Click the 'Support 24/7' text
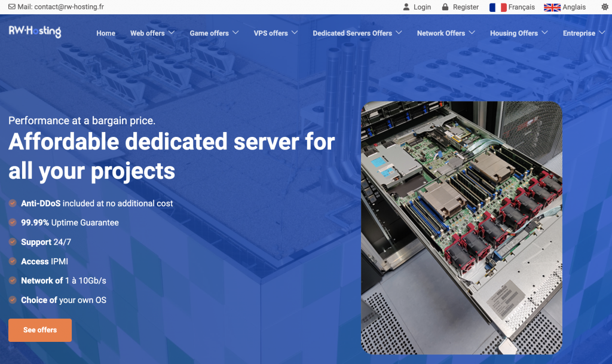This screenshot has height=364, width=612. [x=46, y=242]
